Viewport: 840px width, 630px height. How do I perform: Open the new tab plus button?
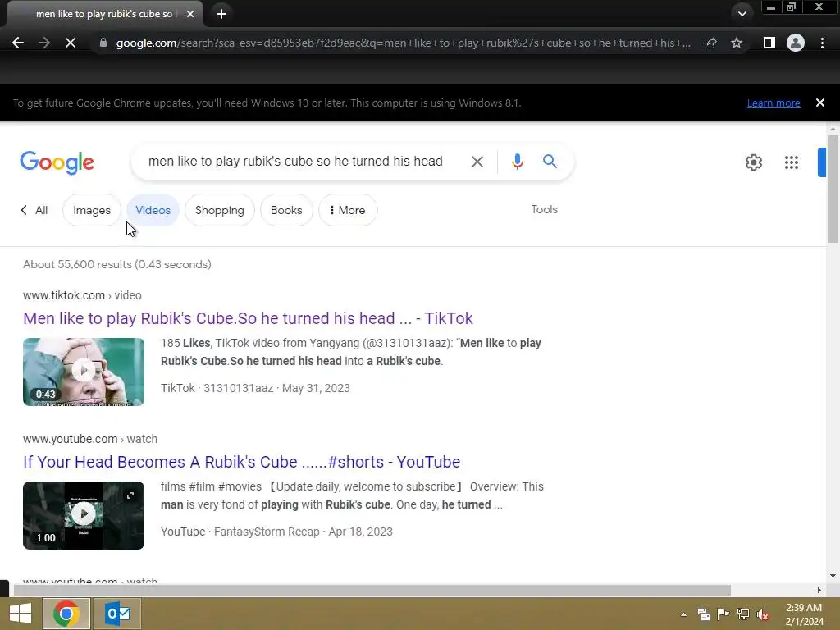pos(221,14)
